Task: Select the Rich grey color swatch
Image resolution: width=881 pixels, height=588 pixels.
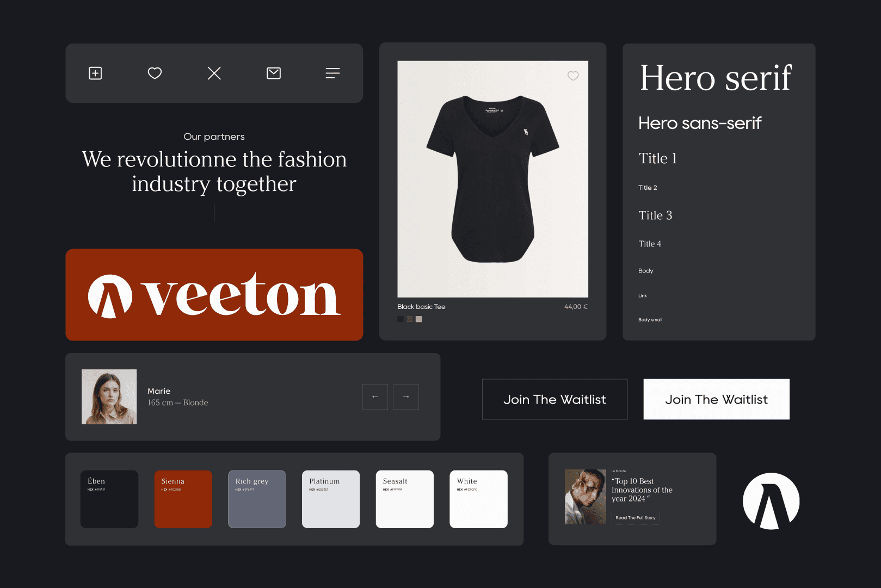Action: tap(257, 499)
